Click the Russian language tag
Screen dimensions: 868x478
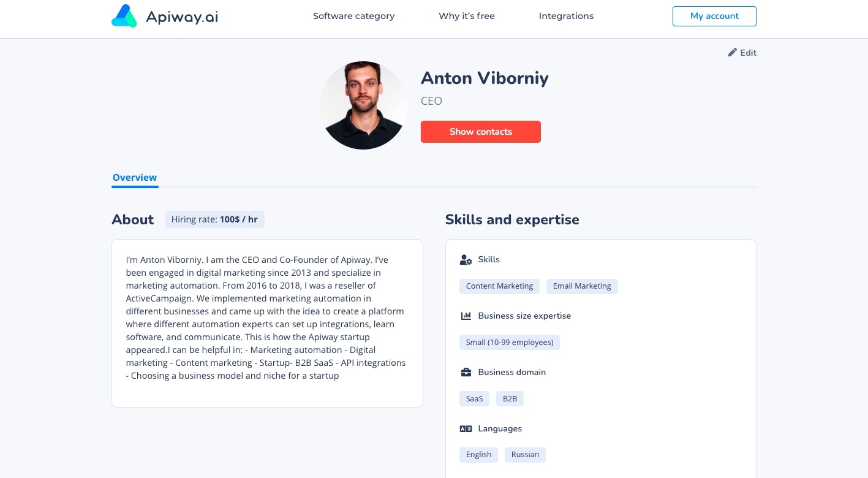[x=525, y=455]
